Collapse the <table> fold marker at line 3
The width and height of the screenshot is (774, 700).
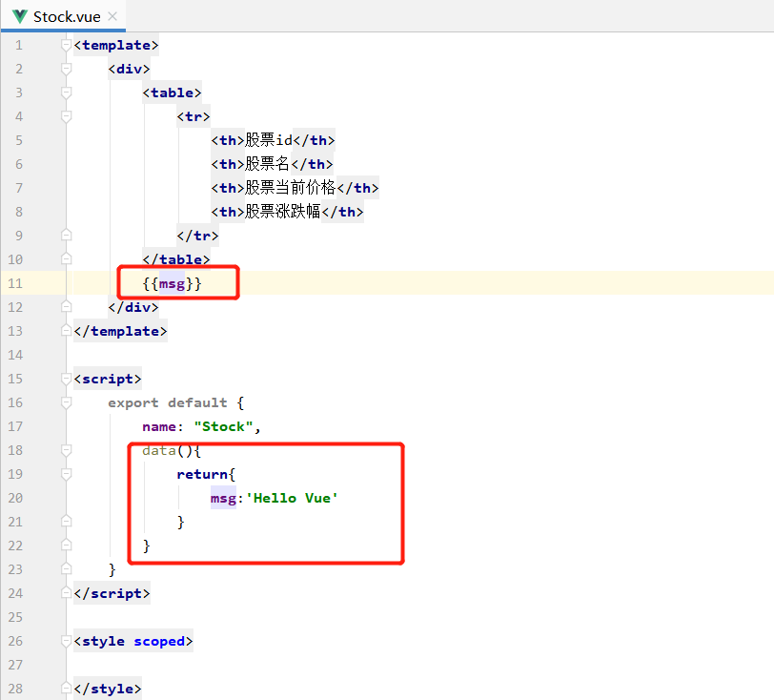click(x=66, y=93)
